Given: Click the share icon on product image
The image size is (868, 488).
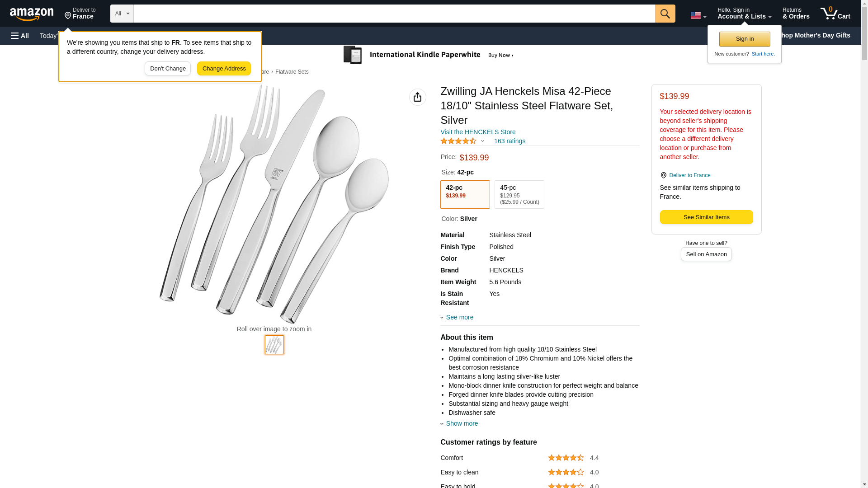Looking at the screenshot, I should coord(417,97).
